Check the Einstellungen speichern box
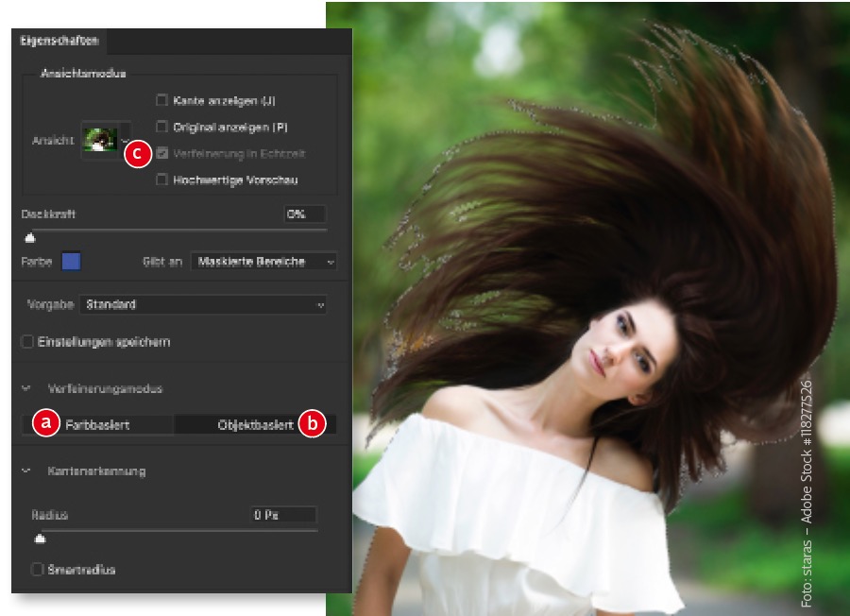This screenshot has width=850, height=616. click(x=27, y=341)
